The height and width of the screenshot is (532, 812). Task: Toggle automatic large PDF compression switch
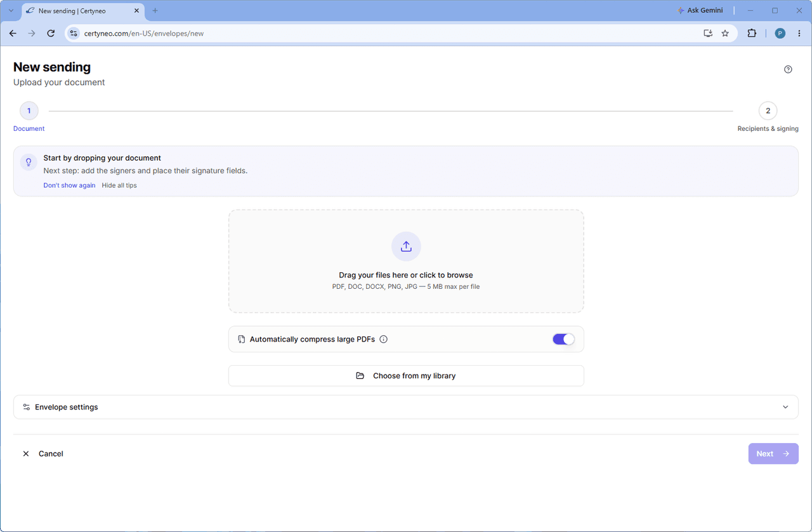[563, 339]
